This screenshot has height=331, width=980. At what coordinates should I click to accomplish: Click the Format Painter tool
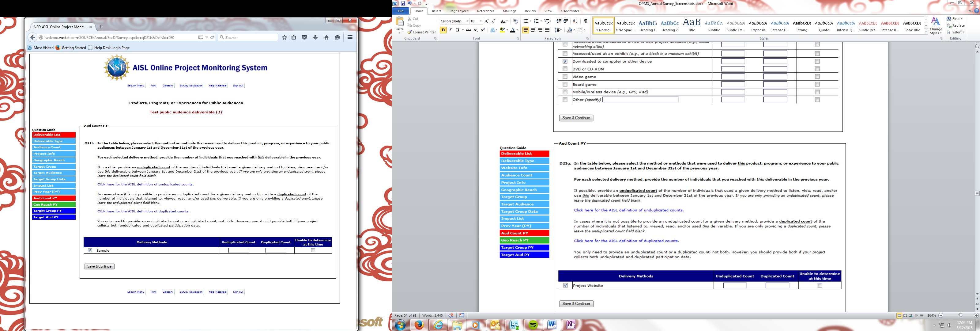pos(421,32)
